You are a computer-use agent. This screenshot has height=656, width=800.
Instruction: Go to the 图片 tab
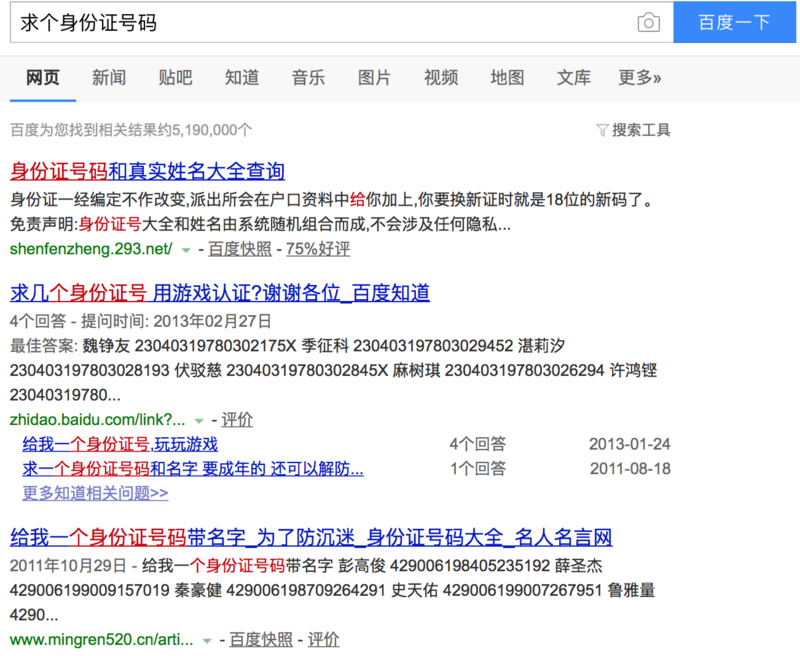[374, 77]
